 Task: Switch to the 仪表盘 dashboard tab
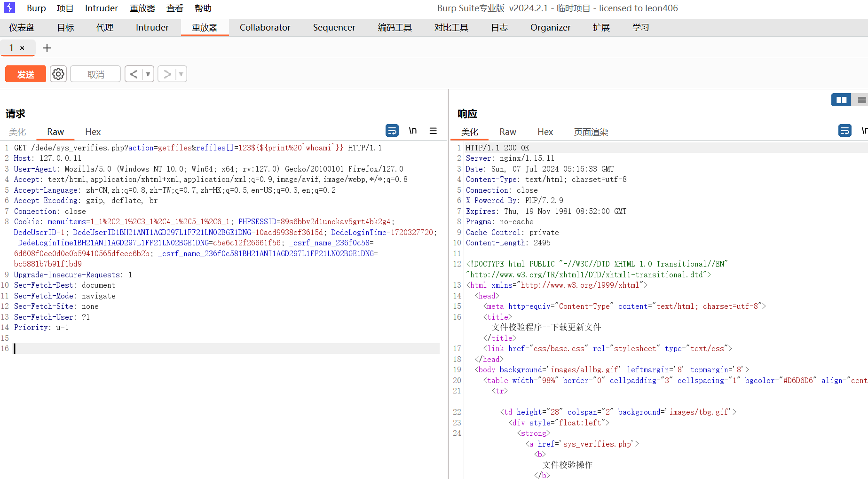coord(22,27)
